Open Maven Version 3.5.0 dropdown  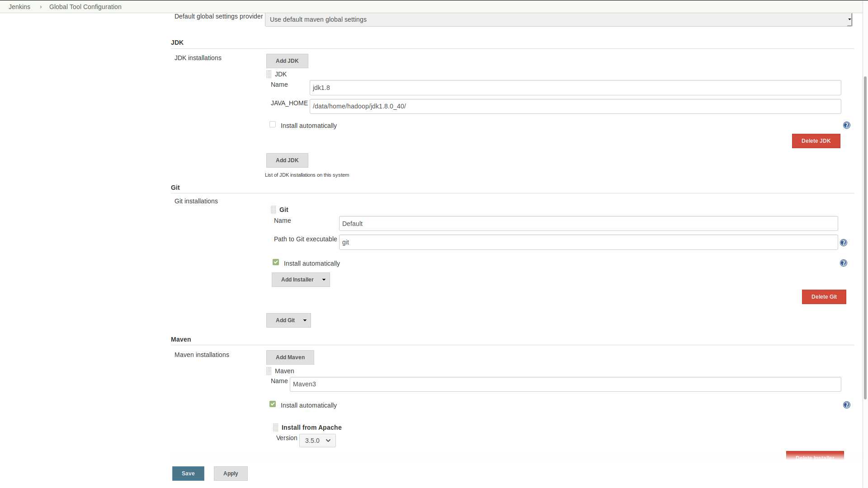(x=317, y=441)
